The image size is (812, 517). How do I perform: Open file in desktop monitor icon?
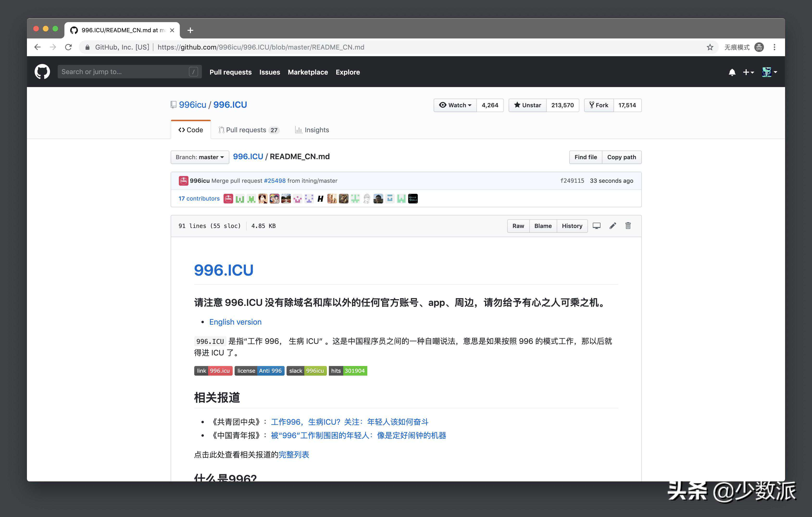[597, 226]
